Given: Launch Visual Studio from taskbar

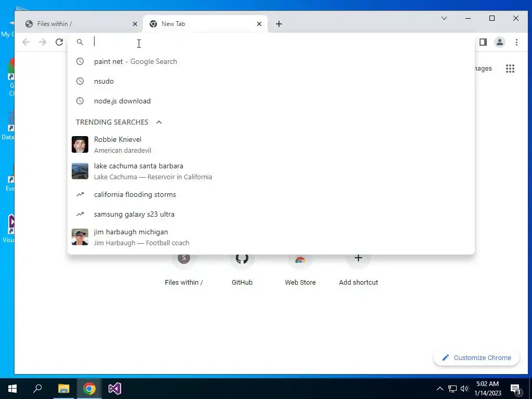Looking at the screenshot, I should pos(115,389).
